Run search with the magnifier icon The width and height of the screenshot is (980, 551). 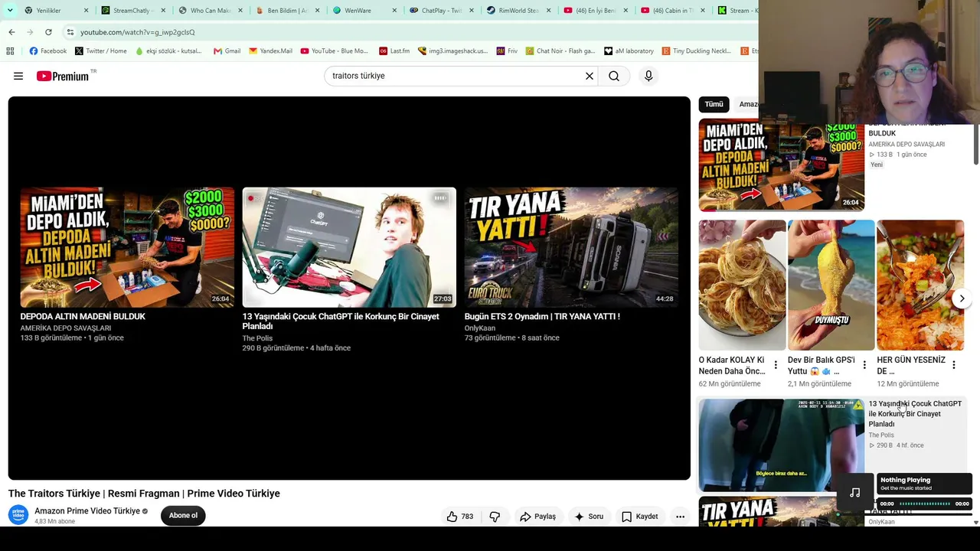[x=614, y=76]
